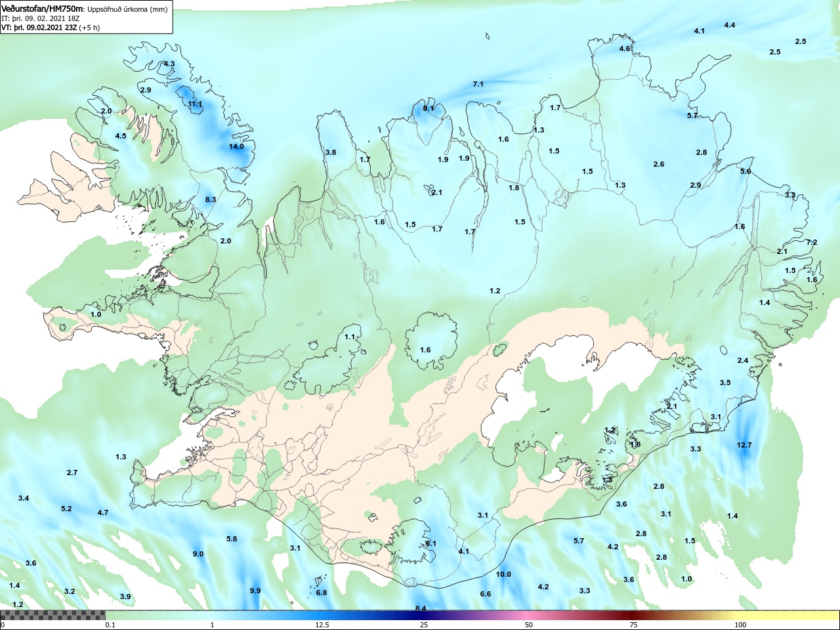This screenshot has width=840, height=630.
Task: Click the 4.3 value in the Westfjords
Action: pyautogui.click(x=169, y=64)
